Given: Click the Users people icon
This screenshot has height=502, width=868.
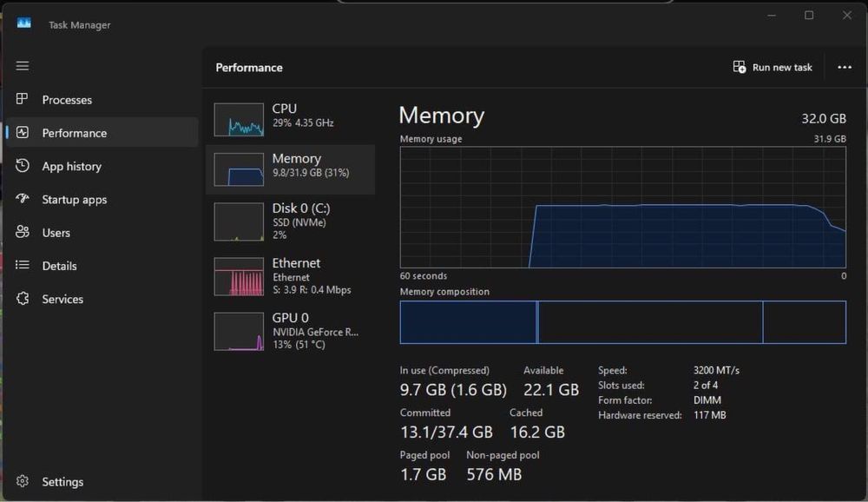Looking at the screenshot, I should [23, 233].
